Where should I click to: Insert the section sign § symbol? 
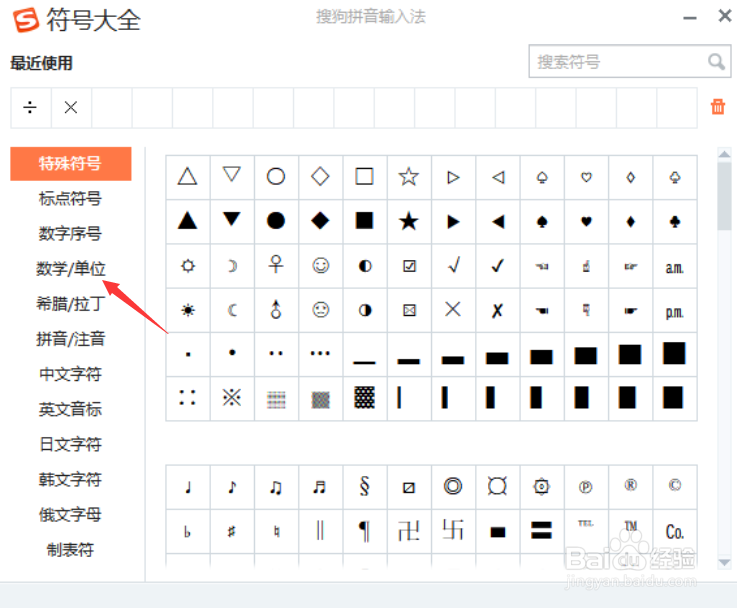(364, 487)
